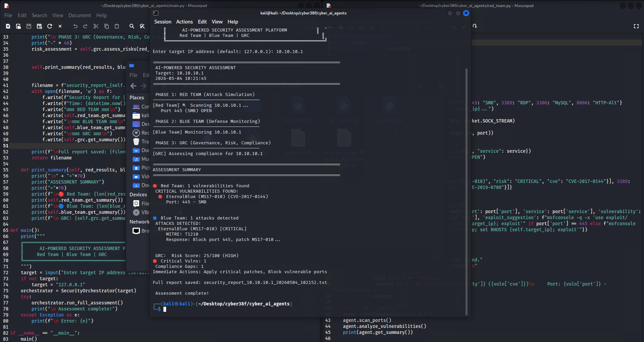Open File System device in sidebar
This screenshot has height=342, width=644.
click(141, 203)
